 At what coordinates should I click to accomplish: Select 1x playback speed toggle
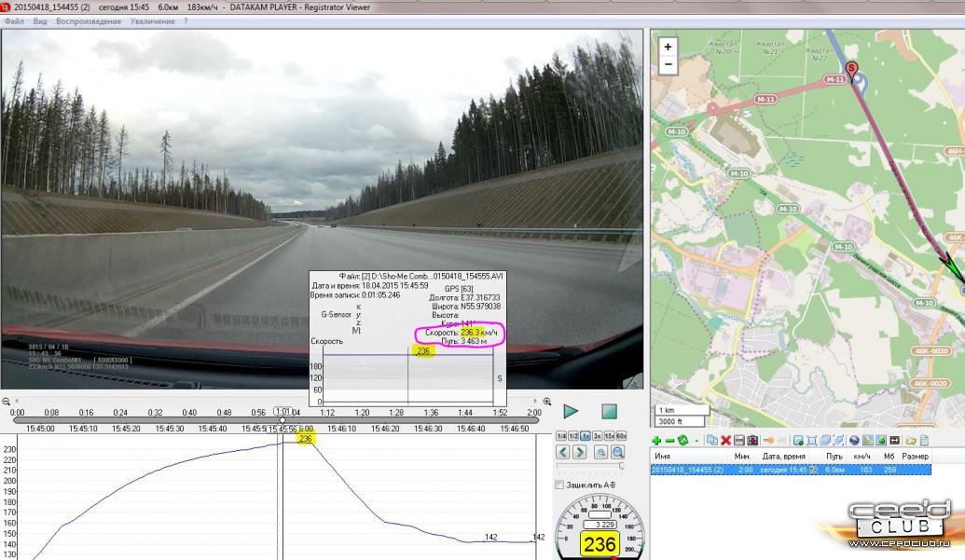point(586,436)
